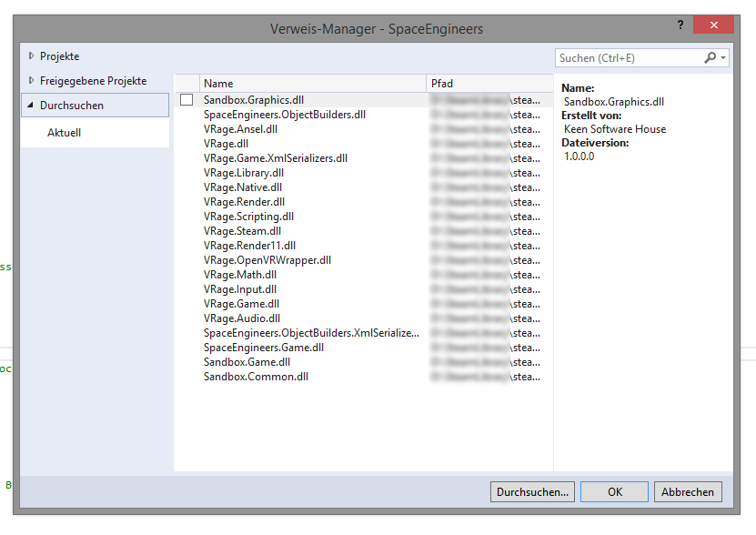
Task: Tick the Sandbox.Graphics.dll checkbox
Action: point(186,100)
